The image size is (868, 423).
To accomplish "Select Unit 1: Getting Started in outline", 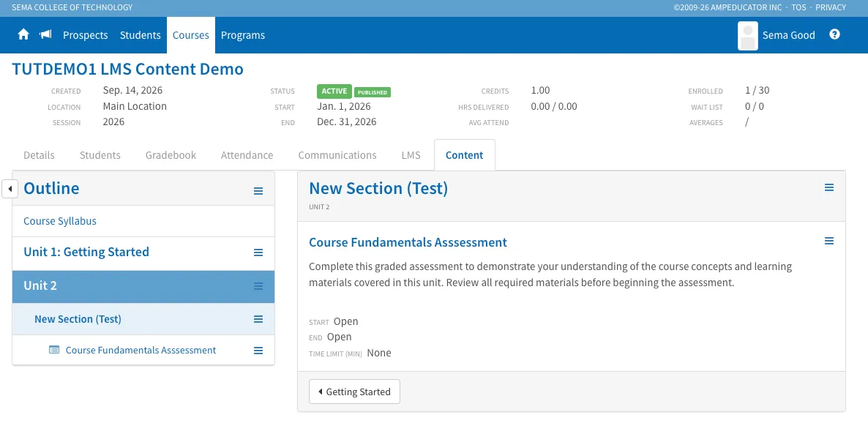I will 86,252.
